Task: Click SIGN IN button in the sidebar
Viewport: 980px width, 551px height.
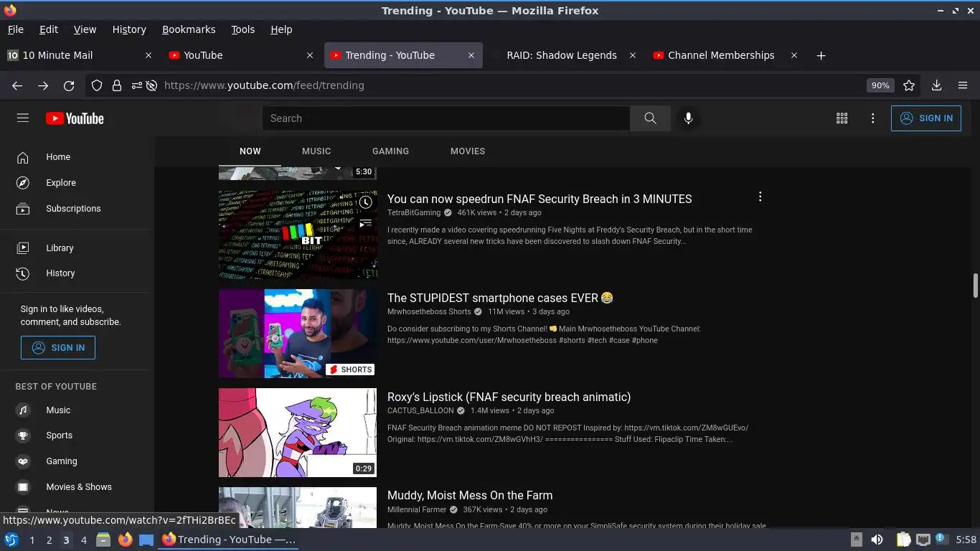Action: 58,348
